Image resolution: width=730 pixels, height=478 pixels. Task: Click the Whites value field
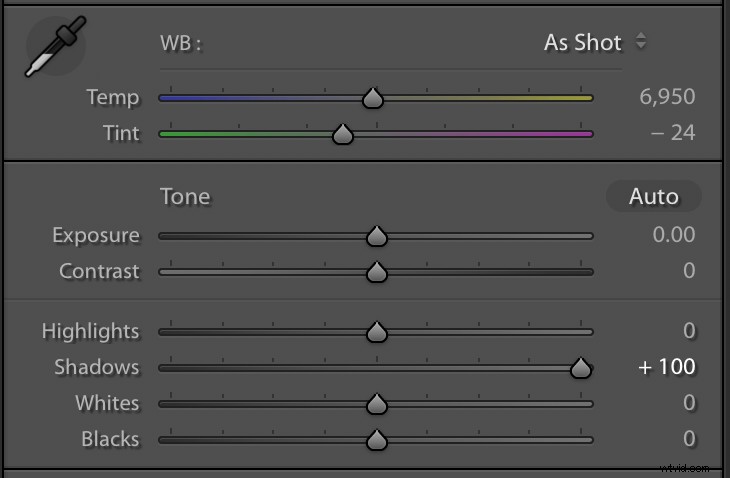pos(689,403)
